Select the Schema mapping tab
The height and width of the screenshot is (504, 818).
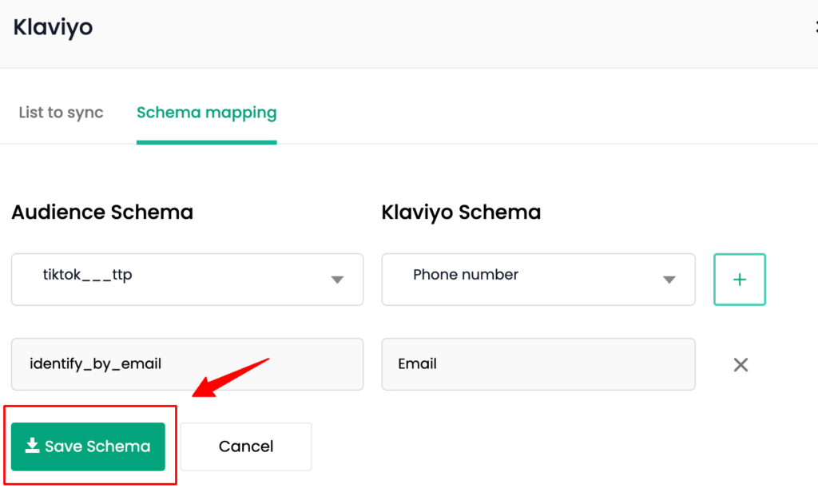[x=207, y=113]
